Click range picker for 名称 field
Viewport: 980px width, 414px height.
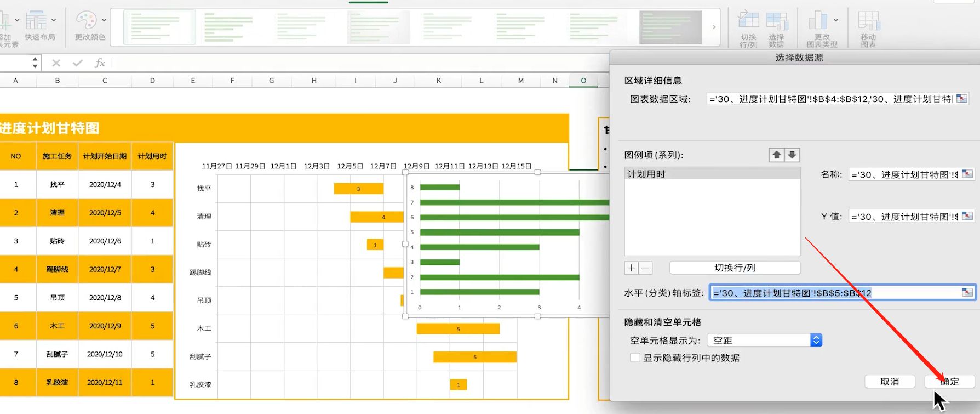967,174
